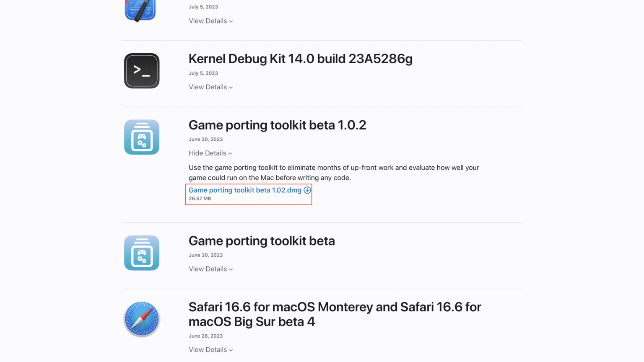
Task: Click the Safari 16.6 beta 4 heading
Action: tap(335, 314)
